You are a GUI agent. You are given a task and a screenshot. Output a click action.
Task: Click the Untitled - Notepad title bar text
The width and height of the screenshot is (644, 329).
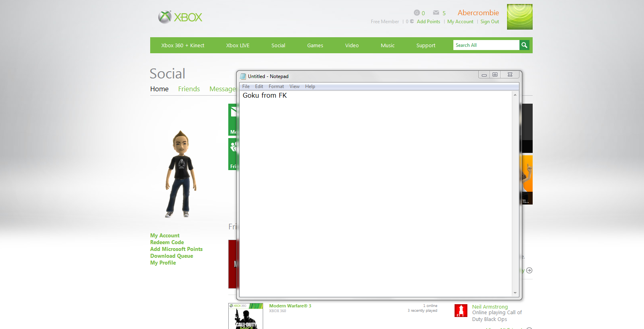[x=268, y=76]
